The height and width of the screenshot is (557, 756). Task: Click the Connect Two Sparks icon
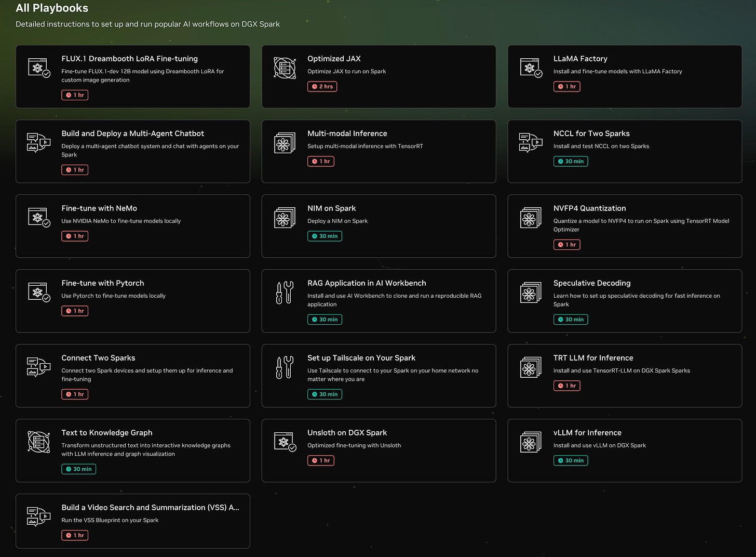pyautogui.click(x=39, y=367)
